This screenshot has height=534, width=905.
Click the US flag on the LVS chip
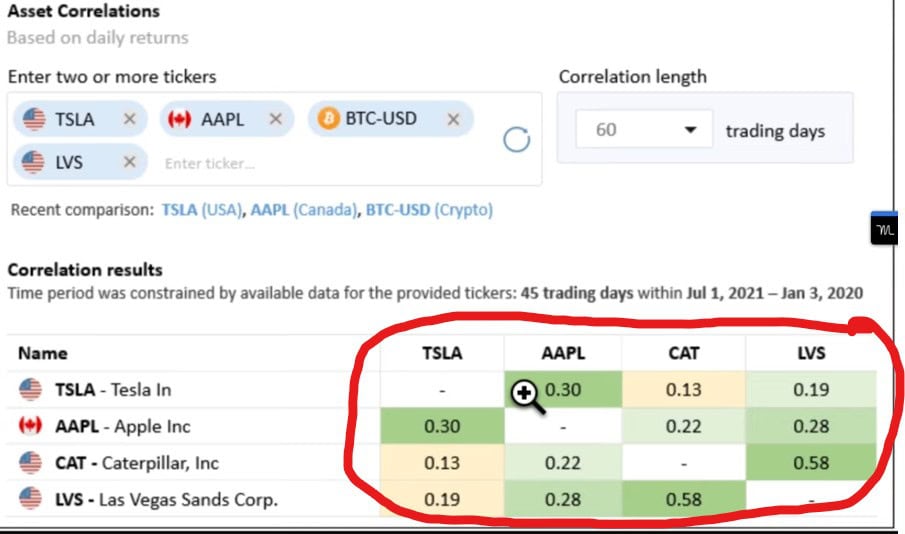pyautogui.click(x=33, y=162)
